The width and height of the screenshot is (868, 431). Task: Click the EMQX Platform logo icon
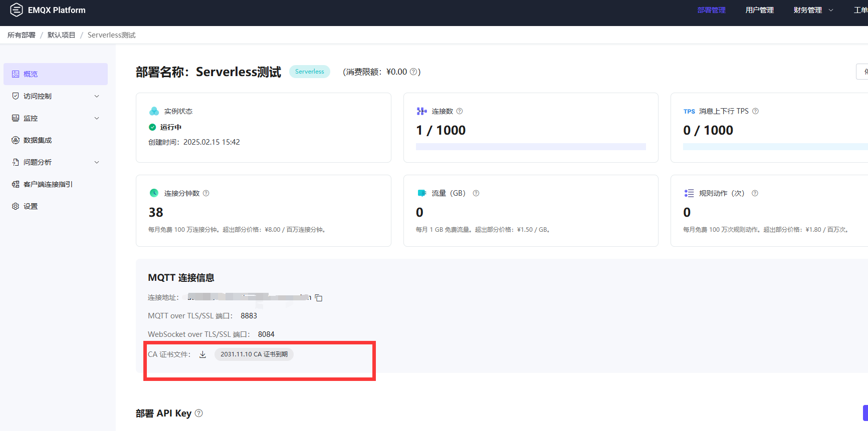pyautogui.click(x=17, y=10)
